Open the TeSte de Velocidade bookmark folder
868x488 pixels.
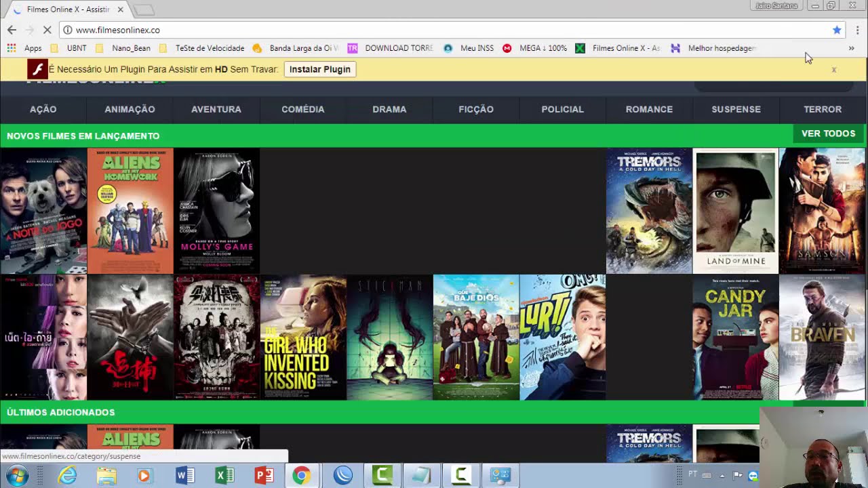(201, 48)
